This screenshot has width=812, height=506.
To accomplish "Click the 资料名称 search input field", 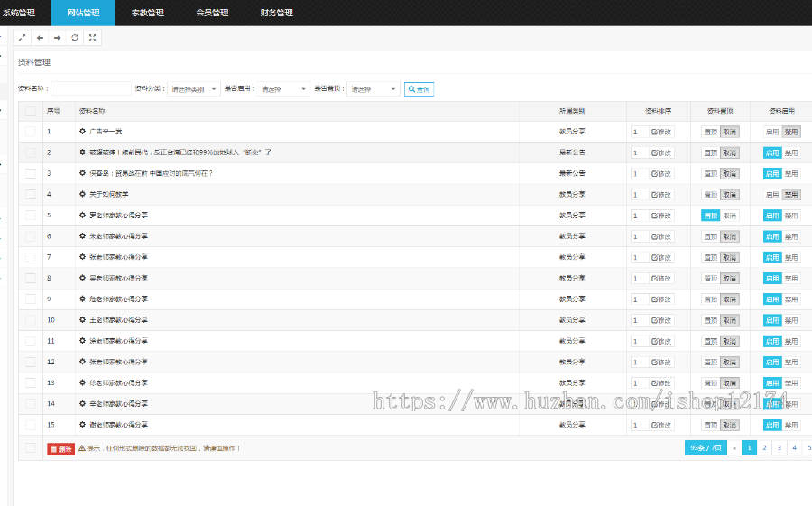I will pyautogui.click(x=91, y=88).
